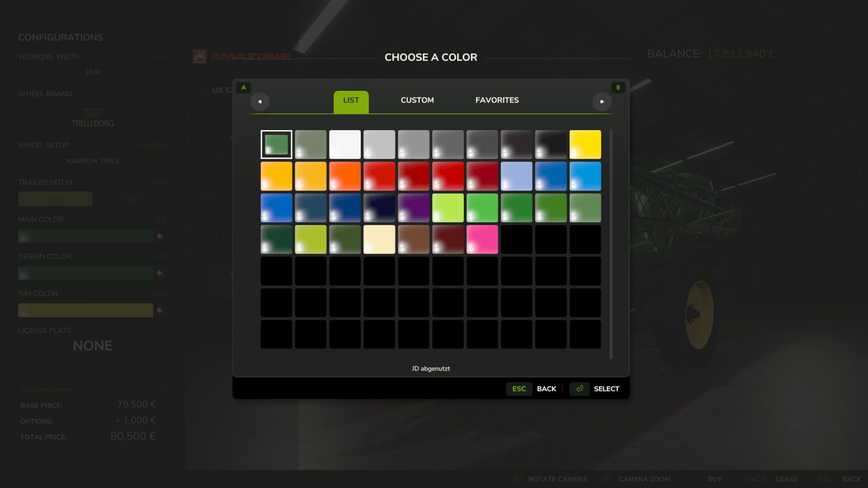Select the LIST tab
The height and width of the screenshot is (488, 868).
coord(351,100)
